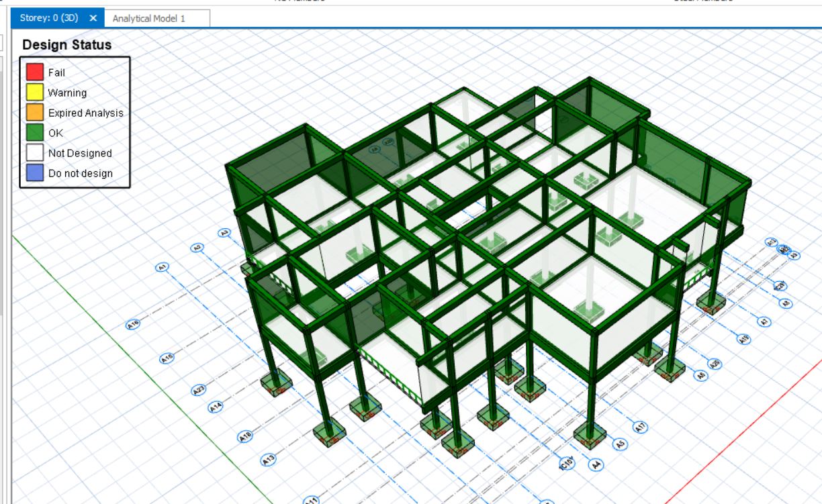Select grid line bubble A2 on the left
The height and width of the screenshot is (504, 822).
pyautogui.click(x=197, y=248)
